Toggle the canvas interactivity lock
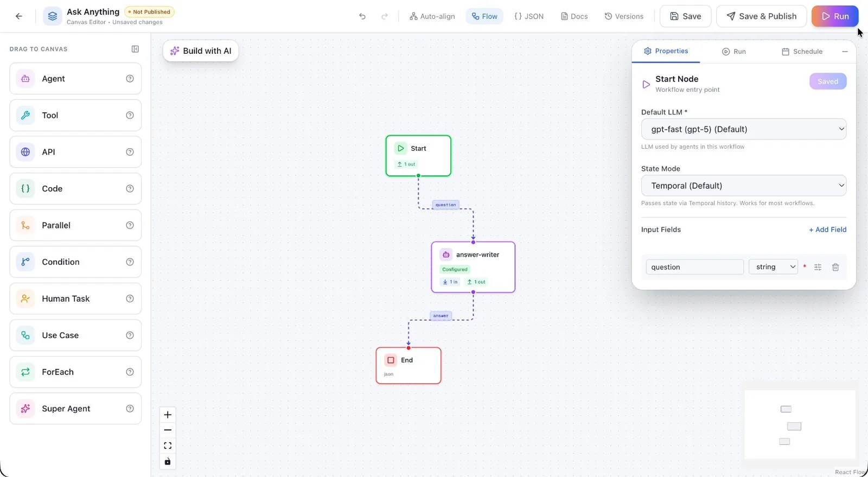868x477 pixels. point(168,461)
